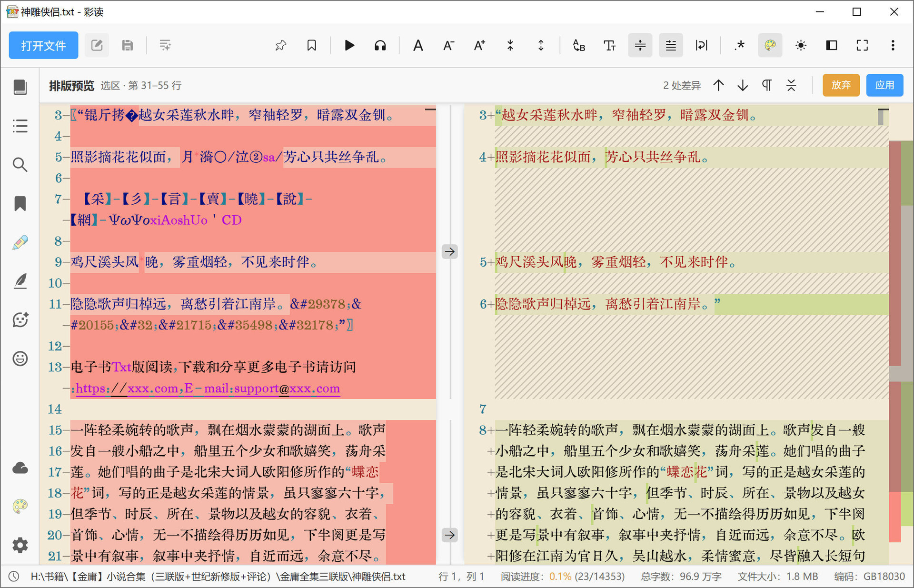
Task: Click the history clock icon in the status bar
Action: (14, 577)
